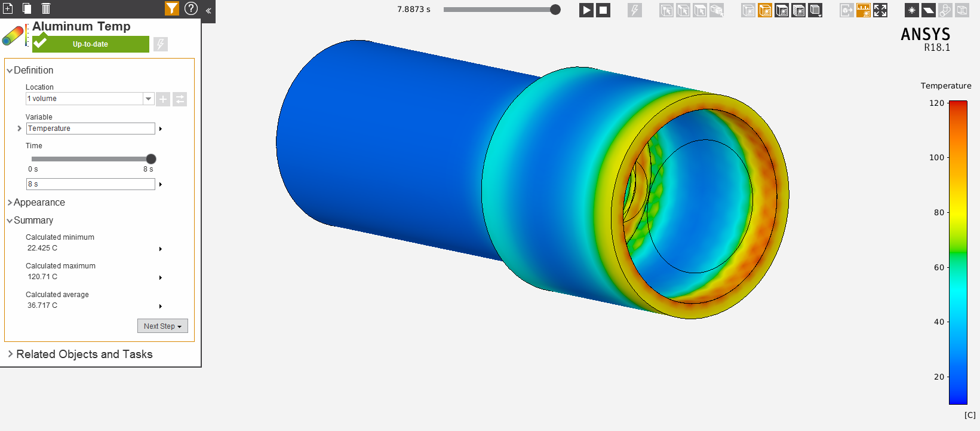This screenshot has width=980, height=431.
Task: Click the green Up-to-date status button
Action: pyautogui.click(x=91, y=44)
